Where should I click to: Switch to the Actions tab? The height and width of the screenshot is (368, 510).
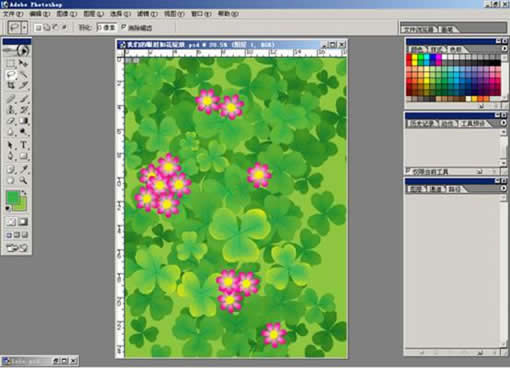click(x=448, y=124)
